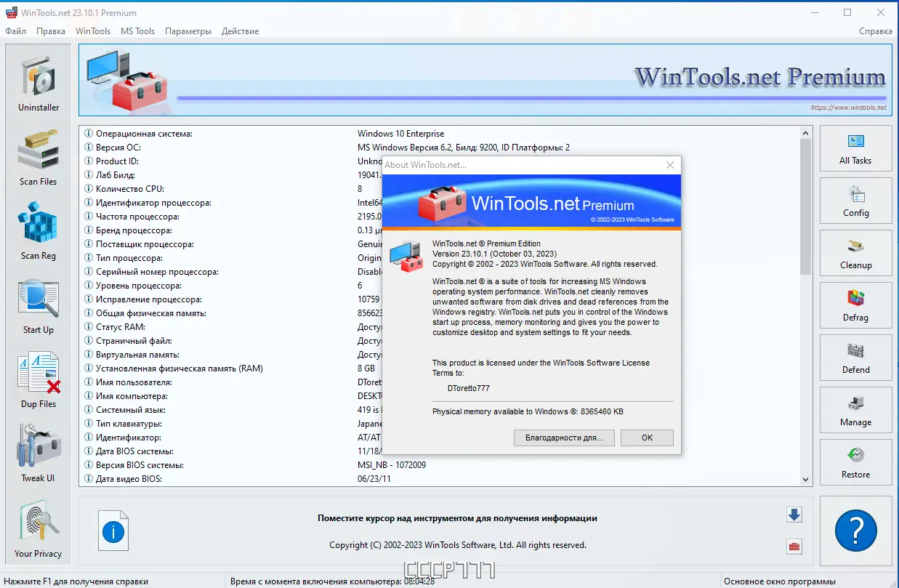Select the Лаб Билд row
This screenshot has width=899, height=588.
[439, 175]
